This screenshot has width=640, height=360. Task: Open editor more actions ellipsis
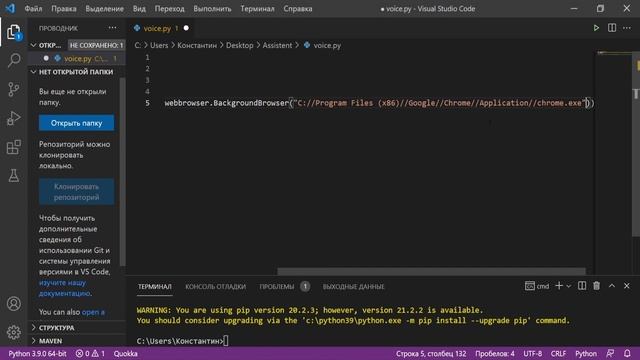pos(627,28)
